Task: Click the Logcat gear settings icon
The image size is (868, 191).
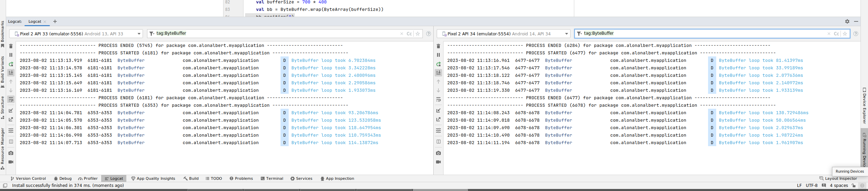Action: (847, 21)
